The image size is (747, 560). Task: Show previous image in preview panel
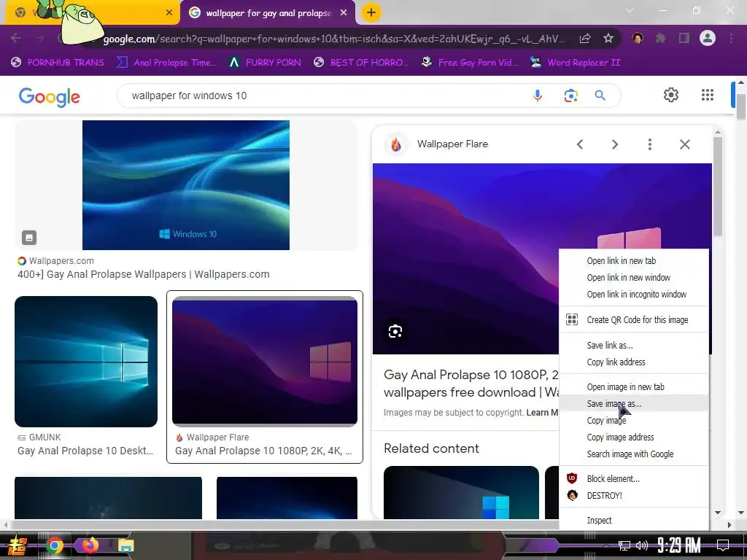tap(580, 144)
